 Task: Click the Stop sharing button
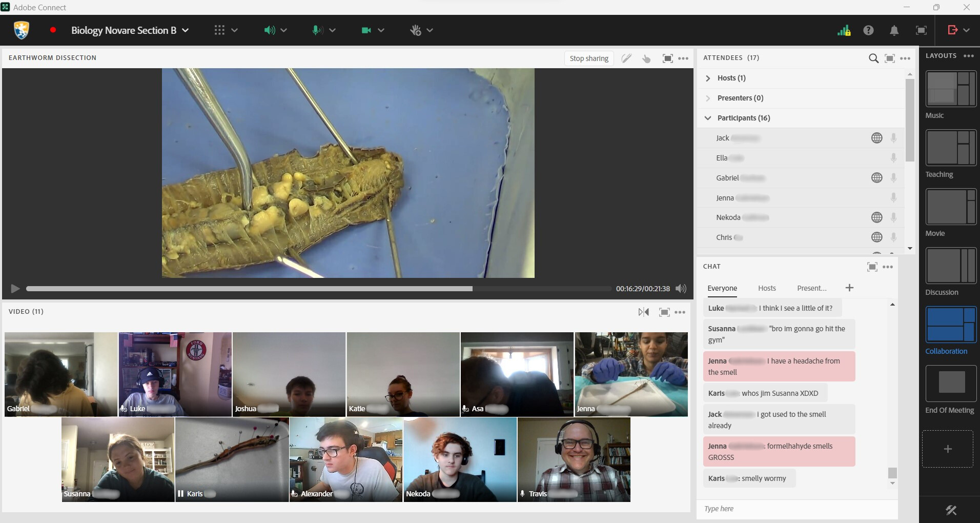pos(589,58)
